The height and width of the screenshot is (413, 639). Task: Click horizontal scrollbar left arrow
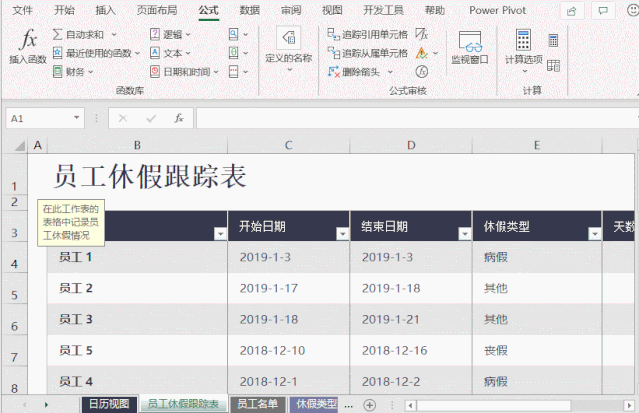[x=410, y=406]
